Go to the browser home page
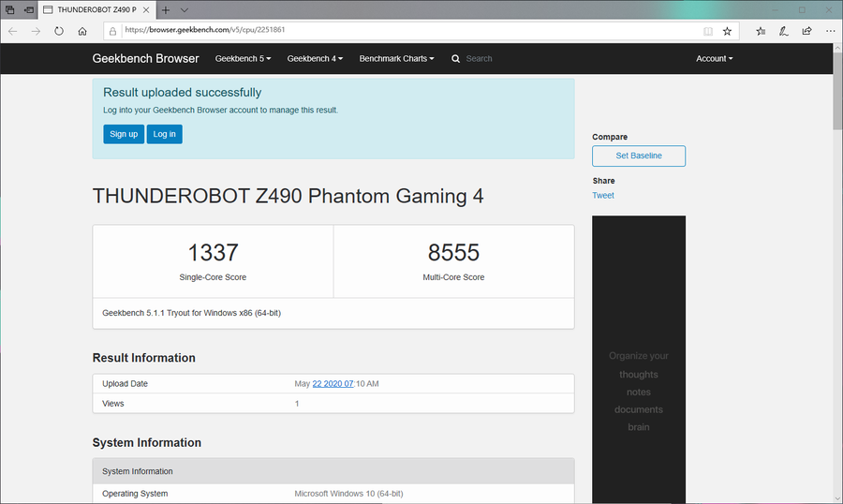 [x=82, y=30]
